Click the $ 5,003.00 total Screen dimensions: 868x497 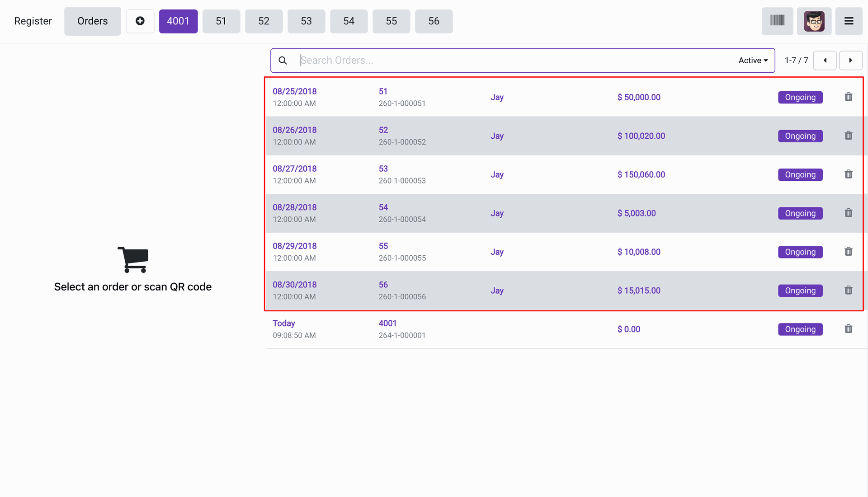point(637,213)
